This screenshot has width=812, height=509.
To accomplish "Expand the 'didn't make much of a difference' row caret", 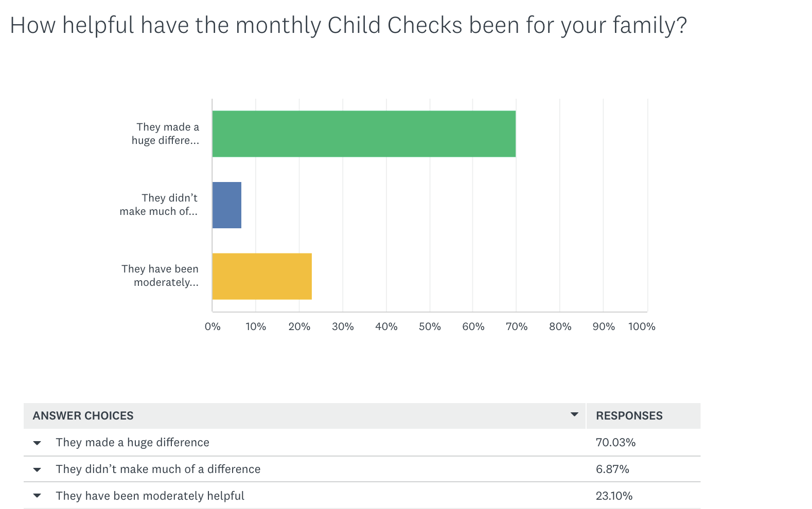I will point(37,469).
